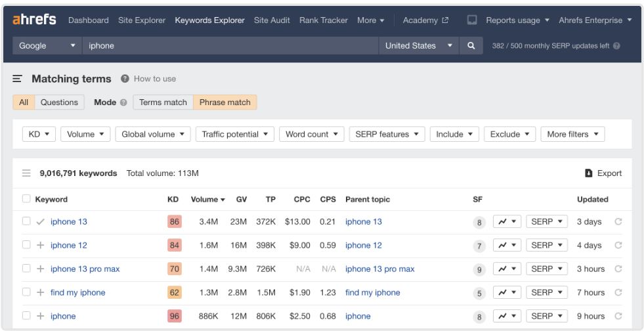Select Terms match mode button
This screenshot has height=331, width=644.
163,102
